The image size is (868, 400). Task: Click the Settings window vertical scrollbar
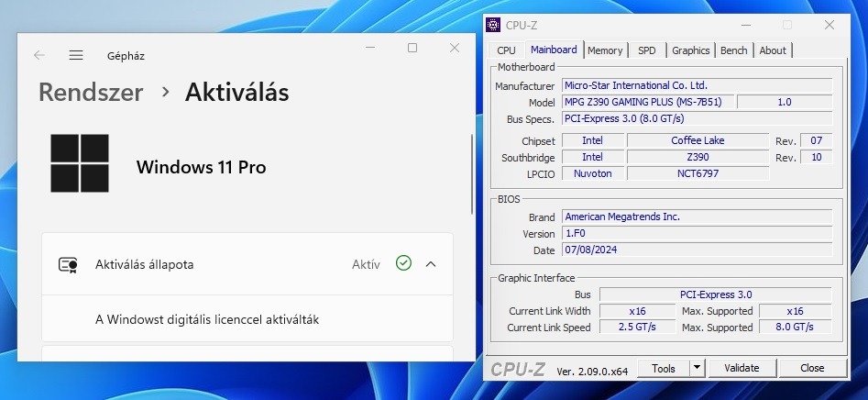pyautogui.click(x=472, y=174)
